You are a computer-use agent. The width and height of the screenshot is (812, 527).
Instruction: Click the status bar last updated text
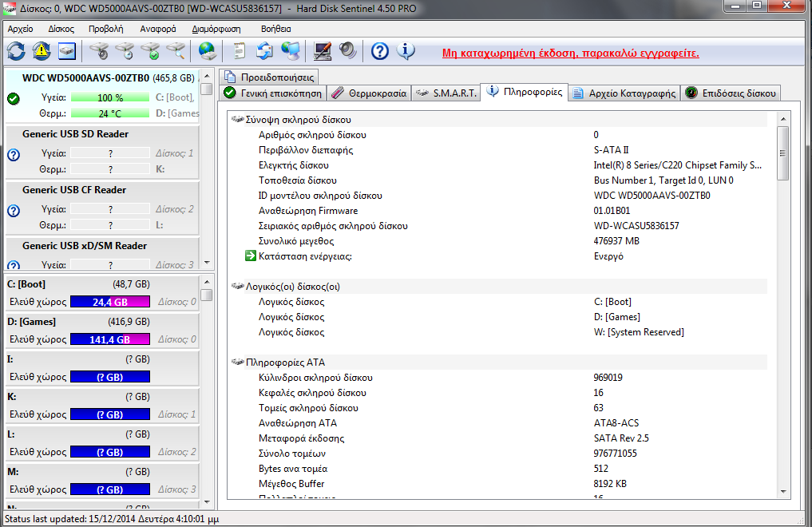point(111,519)
